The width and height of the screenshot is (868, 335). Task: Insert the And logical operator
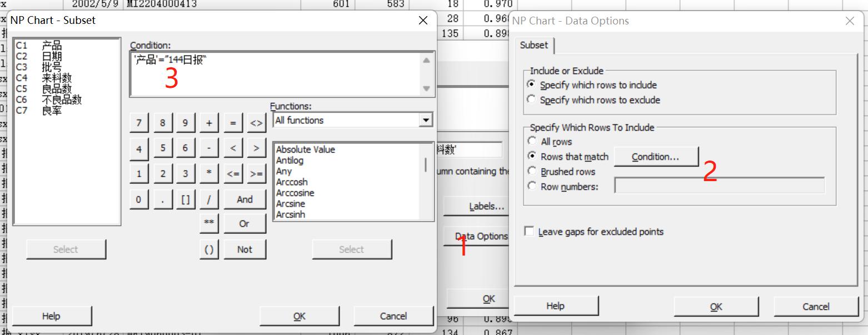pyautogui.click(x=245, y=199)
